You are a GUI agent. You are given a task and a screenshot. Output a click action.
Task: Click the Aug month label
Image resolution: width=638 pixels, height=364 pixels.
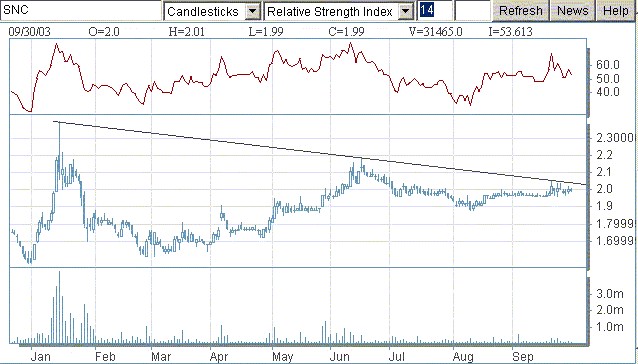click(463, 357)
